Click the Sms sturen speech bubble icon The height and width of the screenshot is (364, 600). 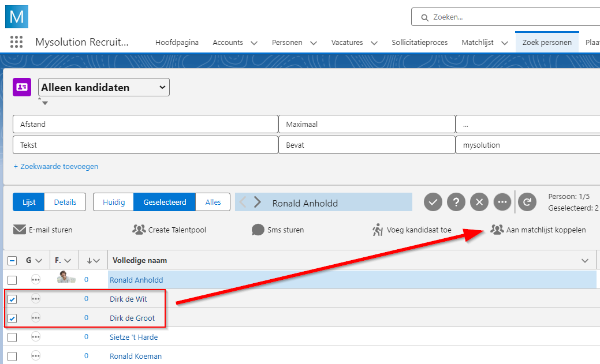pos(258,230)
